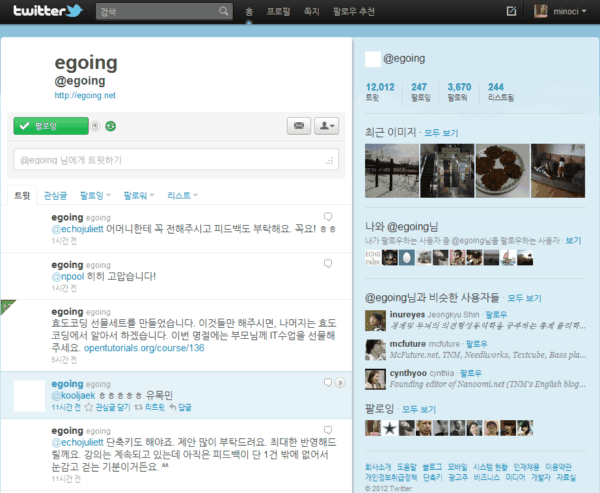Screen dimensions: 600x493
Task: Open 단축키 footer link
Action: (432, 477)
